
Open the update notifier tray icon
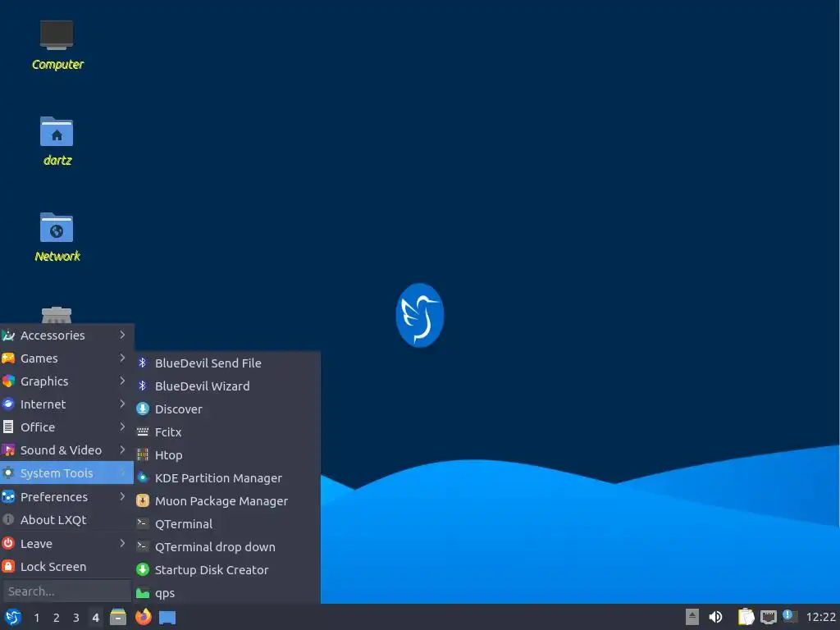coord(790,616)
